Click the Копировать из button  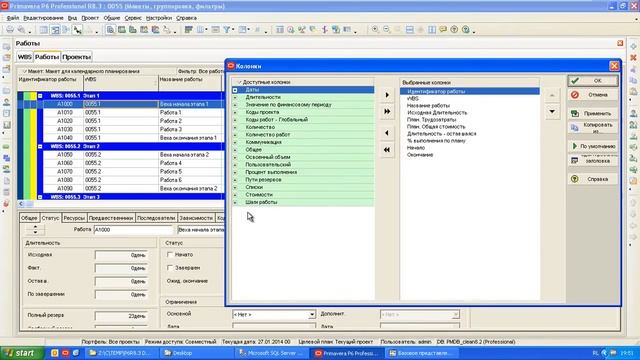tap(592, 128)
